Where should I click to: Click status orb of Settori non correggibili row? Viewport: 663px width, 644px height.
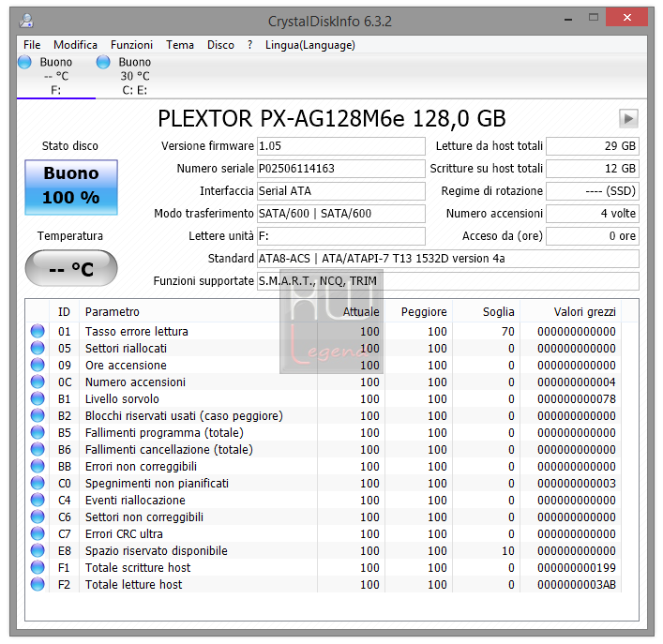click(x=38, y=517)
